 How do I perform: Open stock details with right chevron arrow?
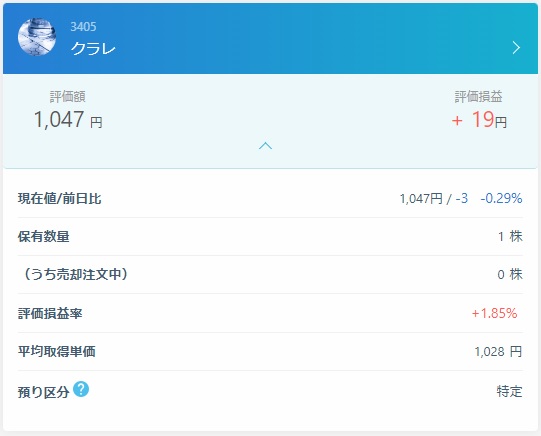click(x=516, y=48)
